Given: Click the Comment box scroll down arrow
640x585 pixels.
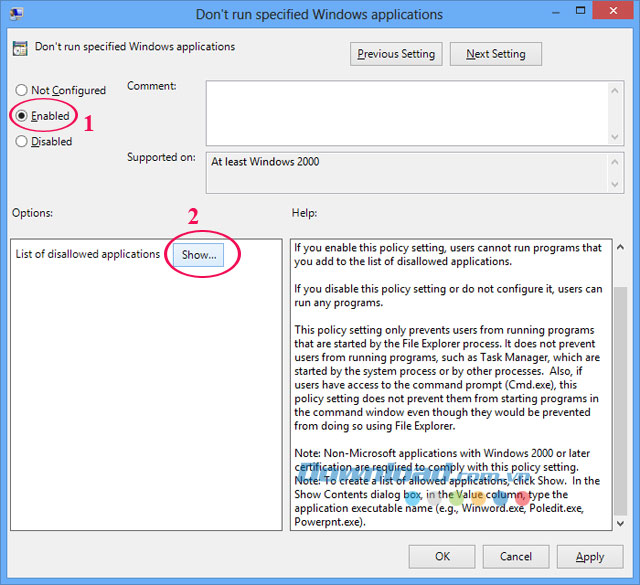Looking at the screenshot, I should pos(615,137).
